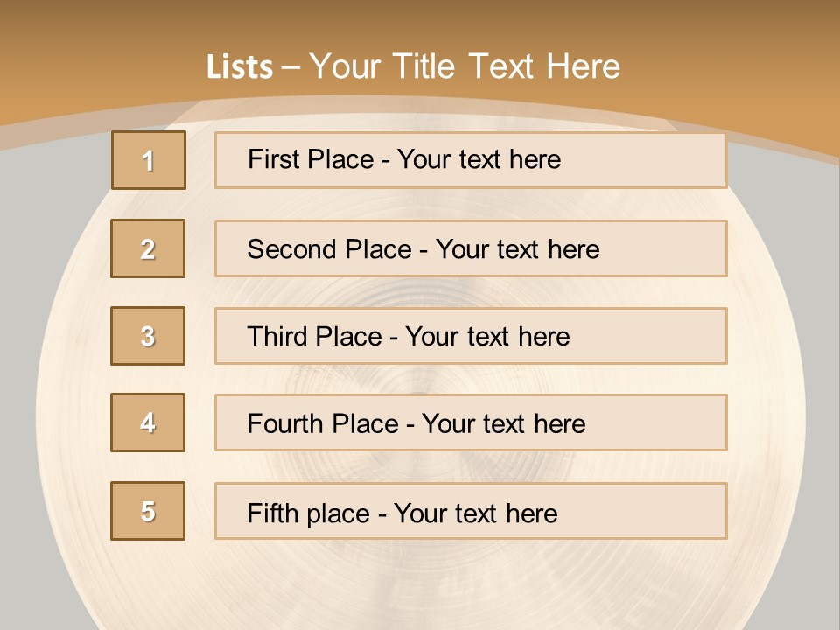Click the Second Place text line
Image resolution: width=840 pixels, height=630 pixels.
423,249
